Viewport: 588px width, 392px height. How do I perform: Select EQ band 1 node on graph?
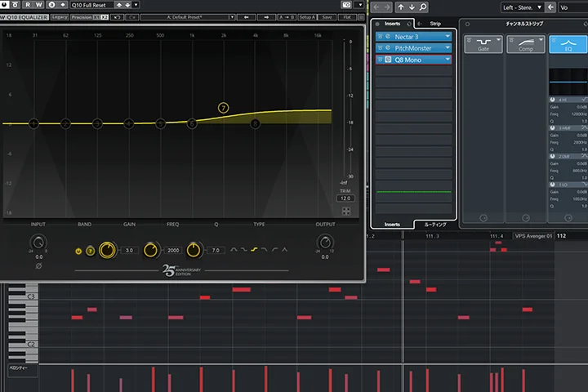click(33, 123)
